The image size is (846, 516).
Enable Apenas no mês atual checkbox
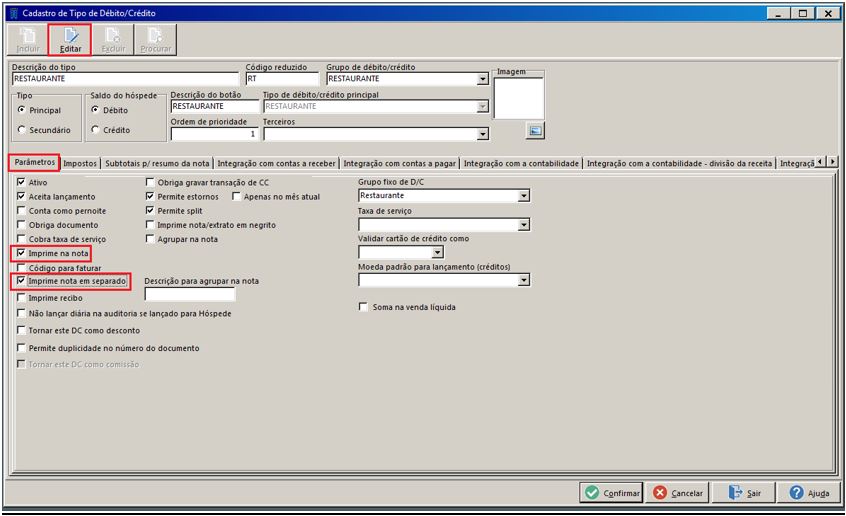pyautogui.click(x=236, y=196)
